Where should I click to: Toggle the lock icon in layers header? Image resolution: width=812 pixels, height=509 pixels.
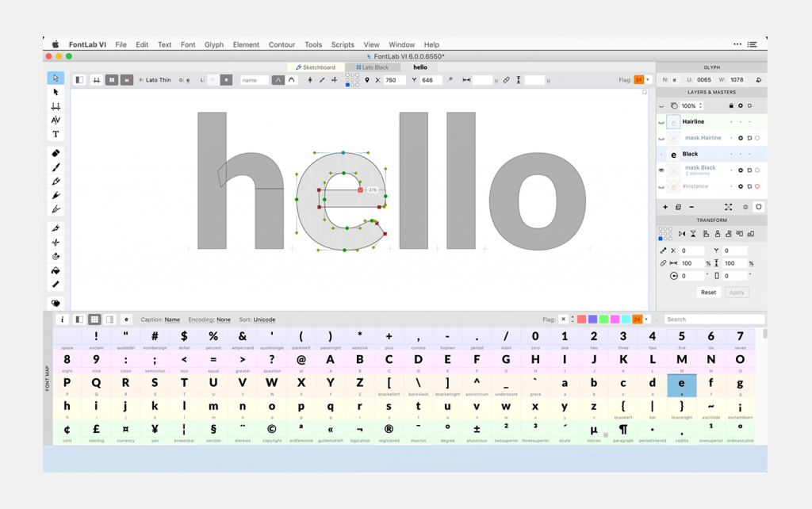point(730,106)
